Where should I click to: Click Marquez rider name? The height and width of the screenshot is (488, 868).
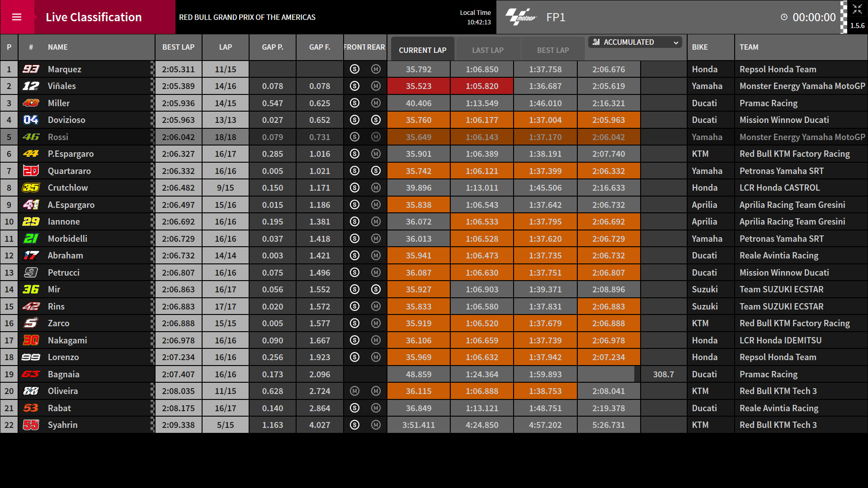pos(65,69)
